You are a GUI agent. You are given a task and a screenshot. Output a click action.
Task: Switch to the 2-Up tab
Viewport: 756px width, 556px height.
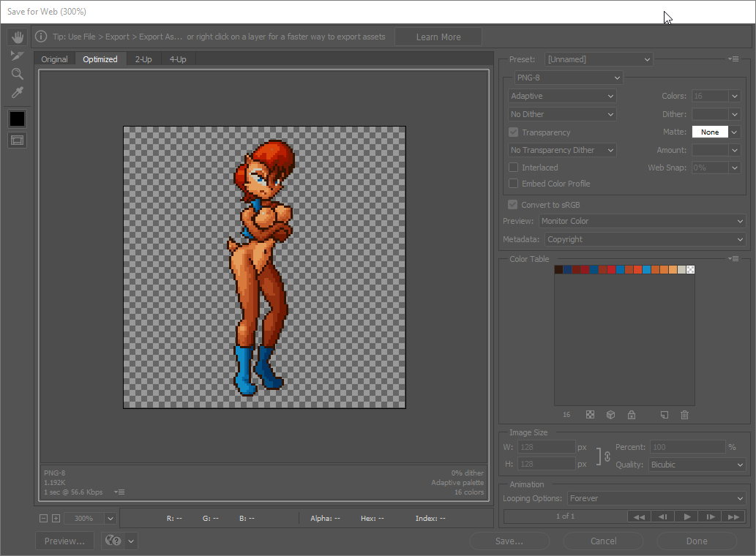tap(143, 59)
